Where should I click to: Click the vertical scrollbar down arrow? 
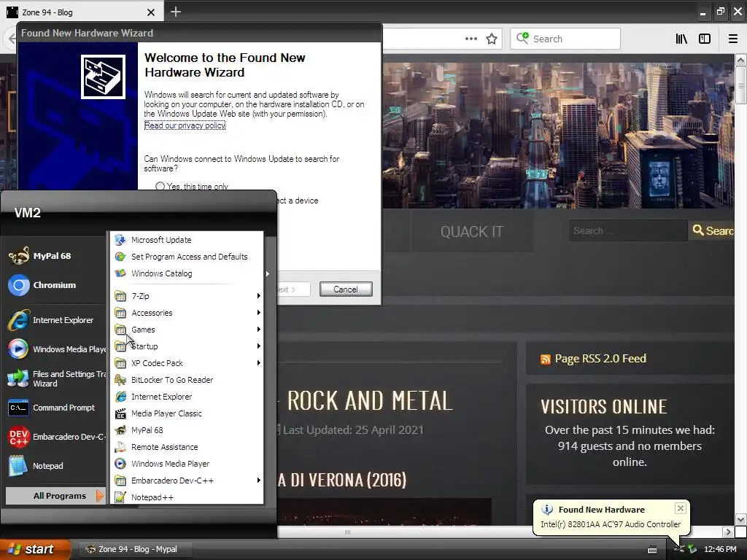coord(740,519)
